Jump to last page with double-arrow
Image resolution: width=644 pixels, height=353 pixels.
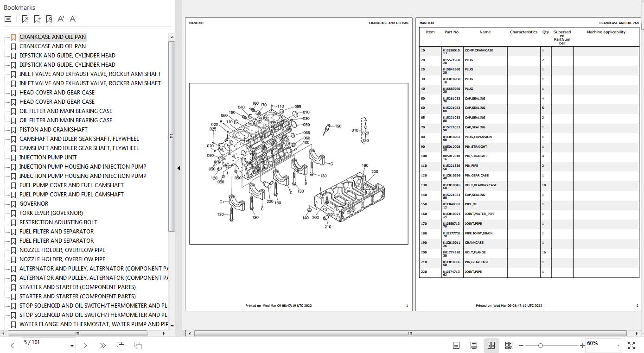click(x=102, y=345)
